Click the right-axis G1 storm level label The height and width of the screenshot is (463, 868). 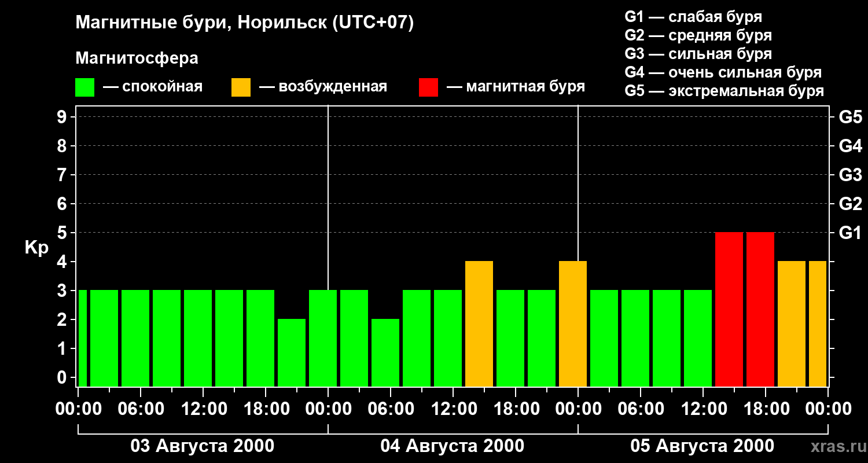pyautogui.click(x=850, y=233)
